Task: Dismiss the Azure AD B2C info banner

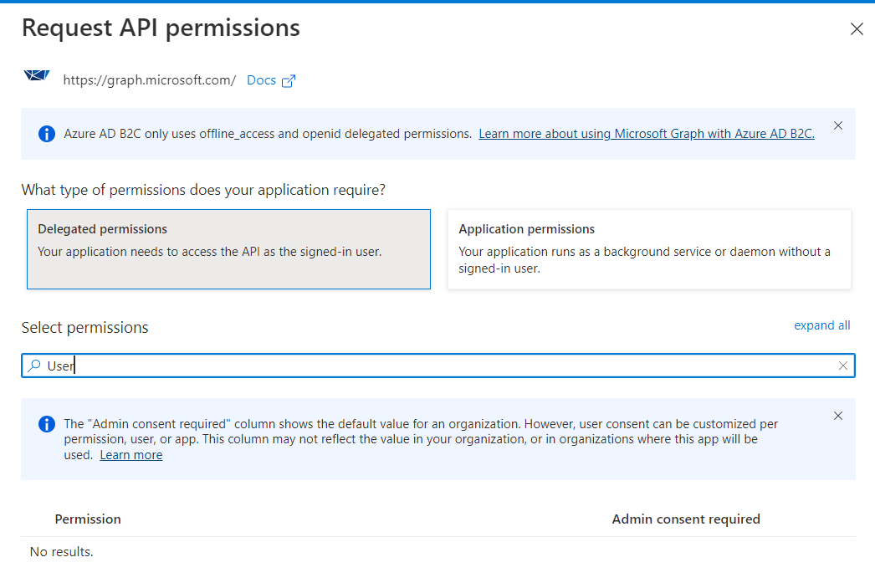Action: tap(837, 125)
